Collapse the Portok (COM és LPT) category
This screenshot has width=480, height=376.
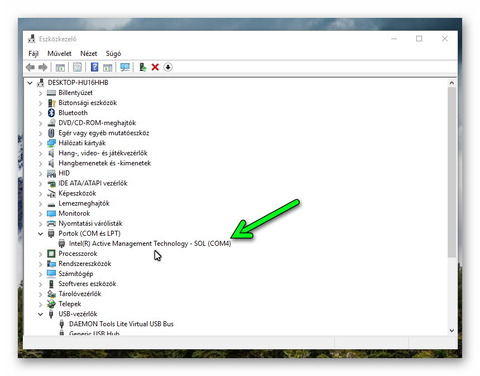click(40, 234)
